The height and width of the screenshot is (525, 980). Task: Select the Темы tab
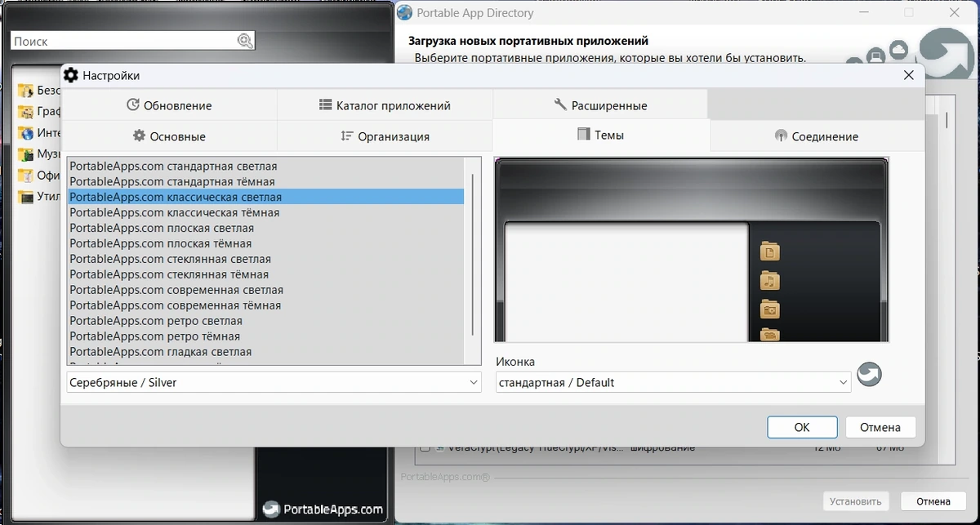[x=600, y=136]
